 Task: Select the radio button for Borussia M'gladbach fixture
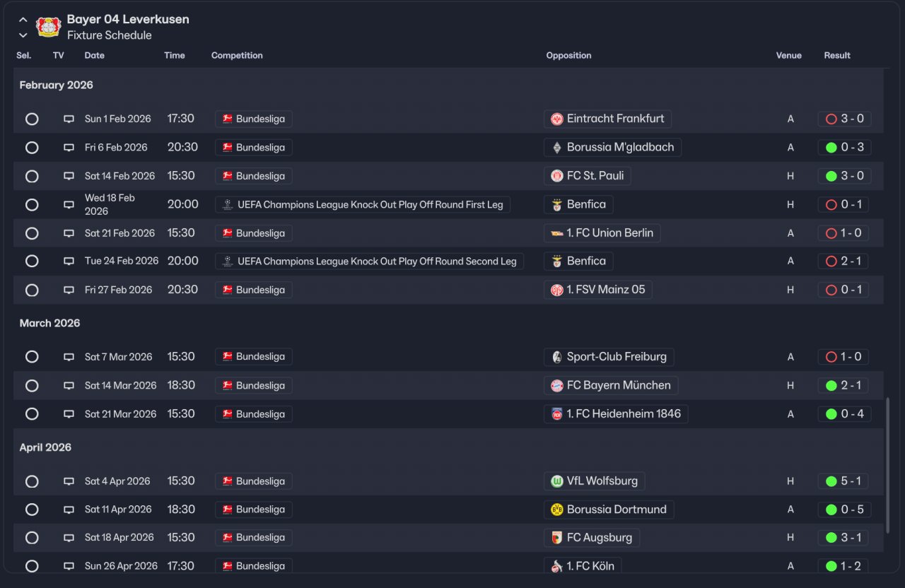tap(32, 148)
